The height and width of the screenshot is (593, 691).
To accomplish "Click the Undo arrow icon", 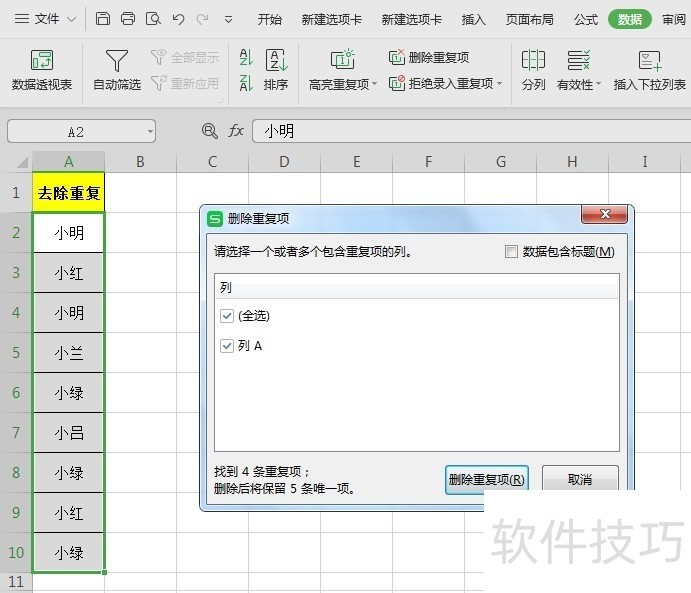I will [x=178, y=19].
